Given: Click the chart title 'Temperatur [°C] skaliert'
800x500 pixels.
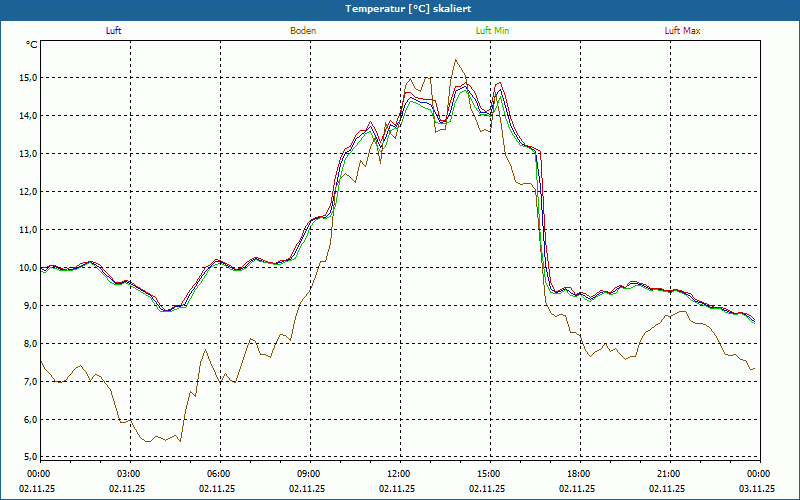Looking at the screenshot, I should point(400,8).
